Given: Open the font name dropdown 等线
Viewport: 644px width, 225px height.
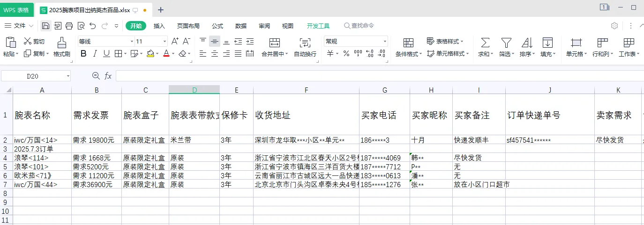Looking at the screenshot, I should point(131,41).
